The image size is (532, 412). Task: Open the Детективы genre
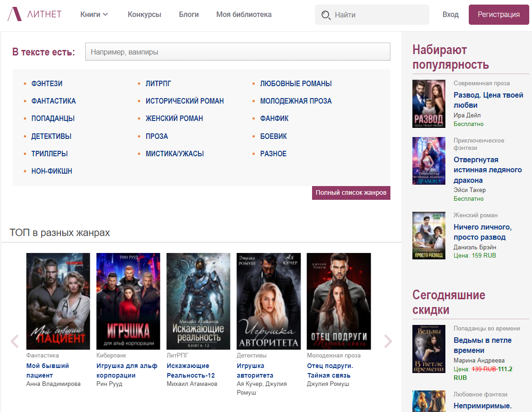(51, 136)
